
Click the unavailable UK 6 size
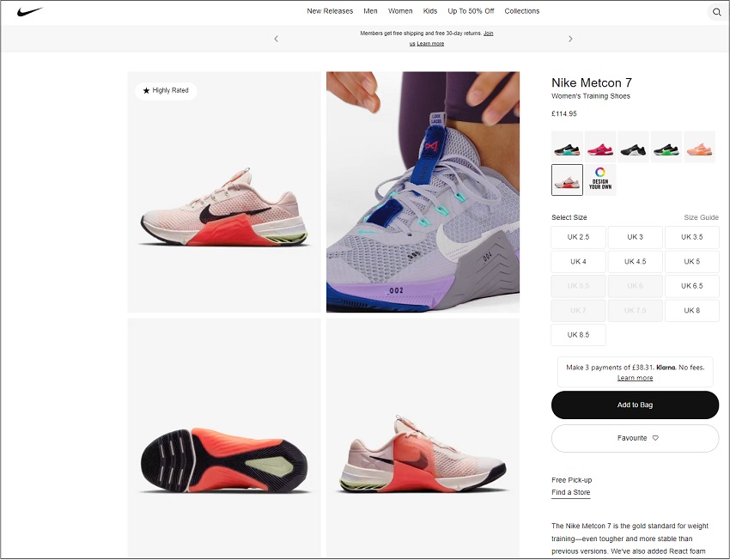635,286
